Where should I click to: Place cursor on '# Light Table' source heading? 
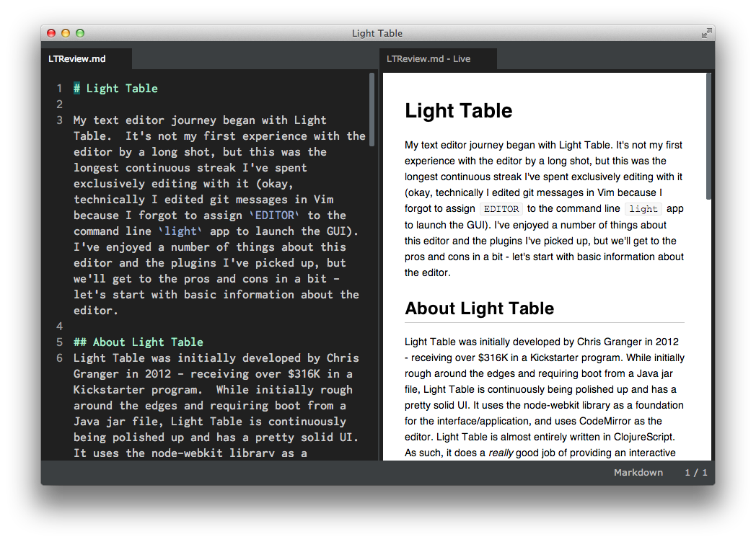click(115, 89)
